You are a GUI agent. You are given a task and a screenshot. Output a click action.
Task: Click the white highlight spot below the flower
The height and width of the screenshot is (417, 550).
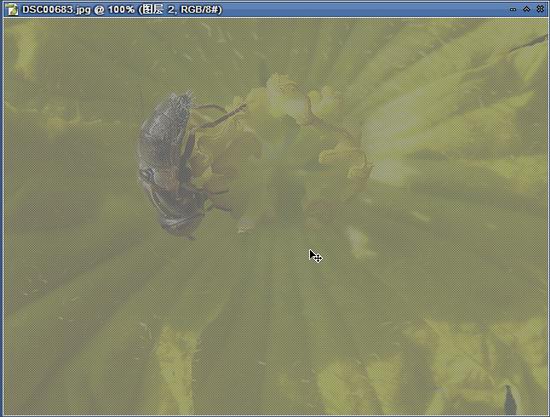[358, 241]
